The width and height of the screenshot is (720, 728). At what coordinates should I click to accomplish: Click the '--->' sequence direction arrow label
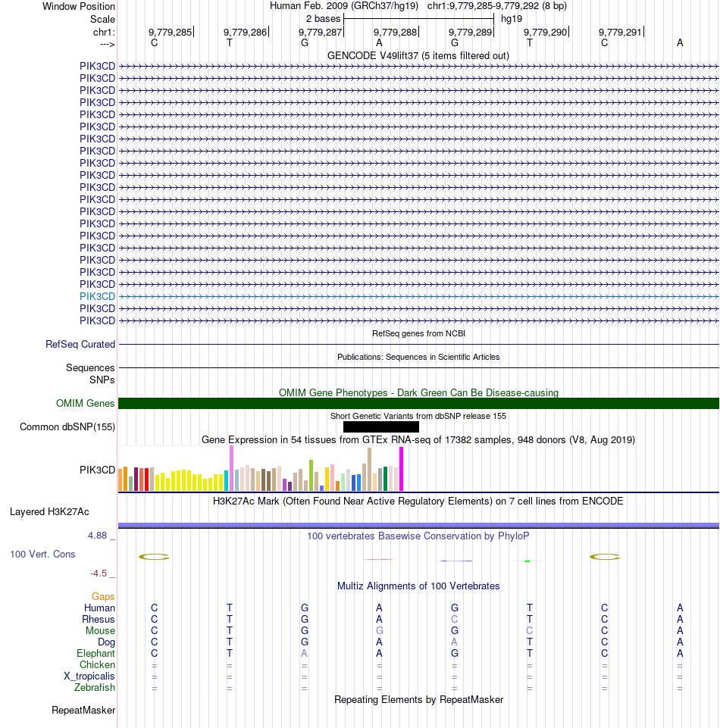coord(108,44)
